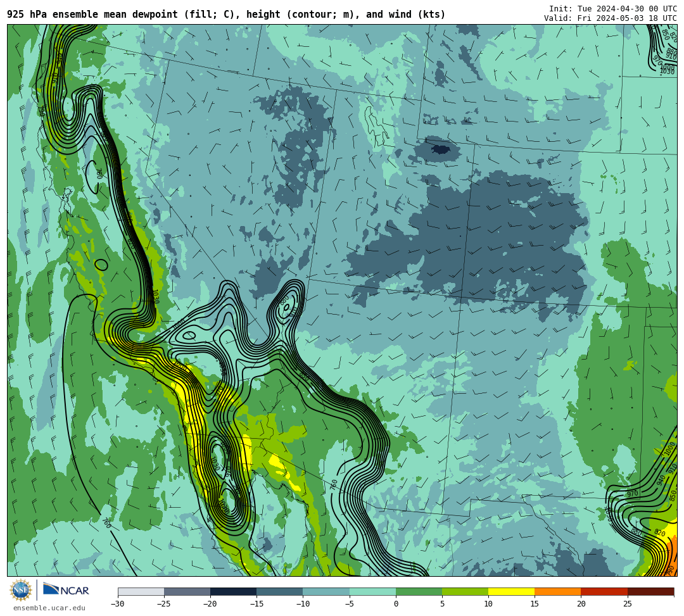Viewport: 684px width, 616px height.
Task: Click the 5 colorbar tick label
Action: (442, 604)
